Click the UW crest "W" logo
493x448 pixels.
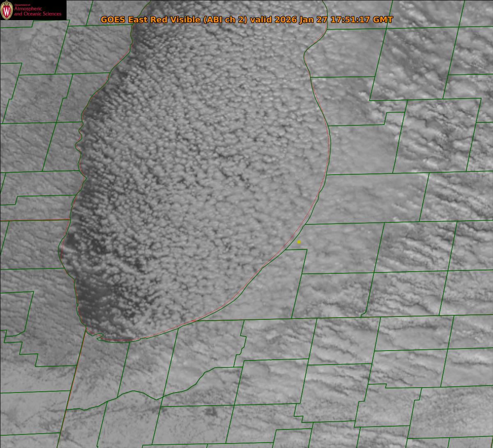7,10
